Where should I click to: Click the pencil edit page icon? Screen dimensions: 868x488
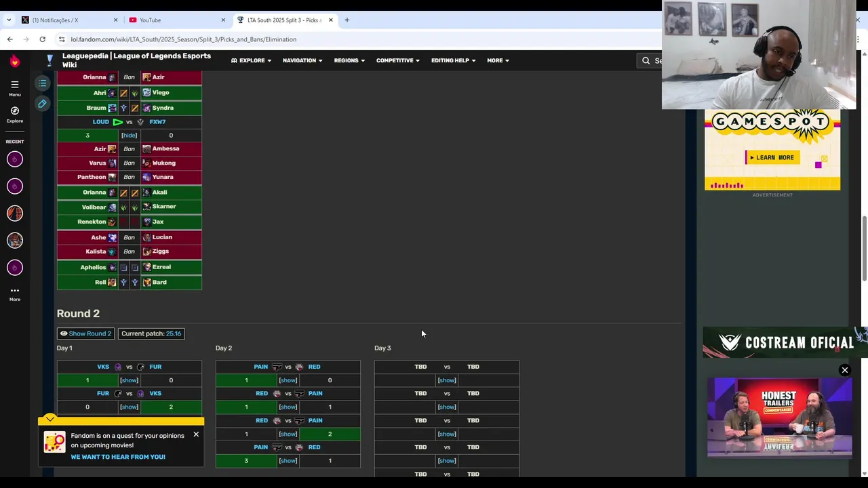point(42,104)
